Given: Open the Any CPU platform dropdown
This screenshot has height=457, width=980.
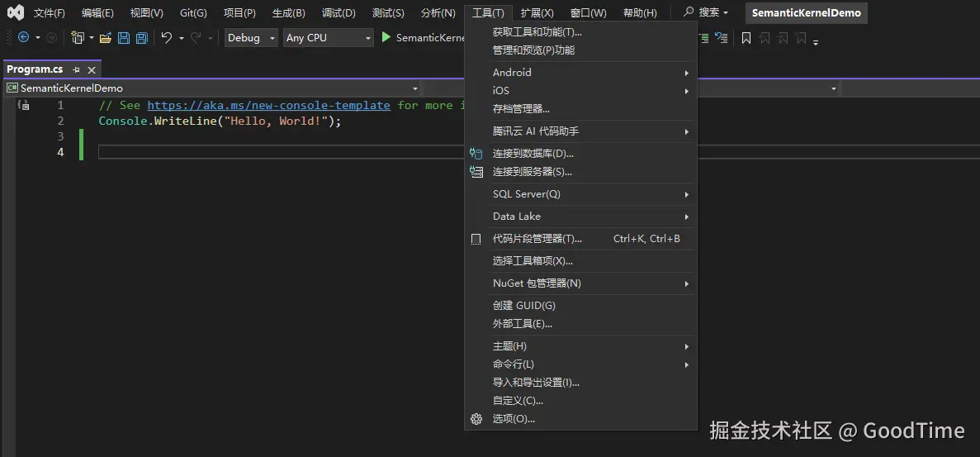Looking at the screenshot, I should coord(328,37).
